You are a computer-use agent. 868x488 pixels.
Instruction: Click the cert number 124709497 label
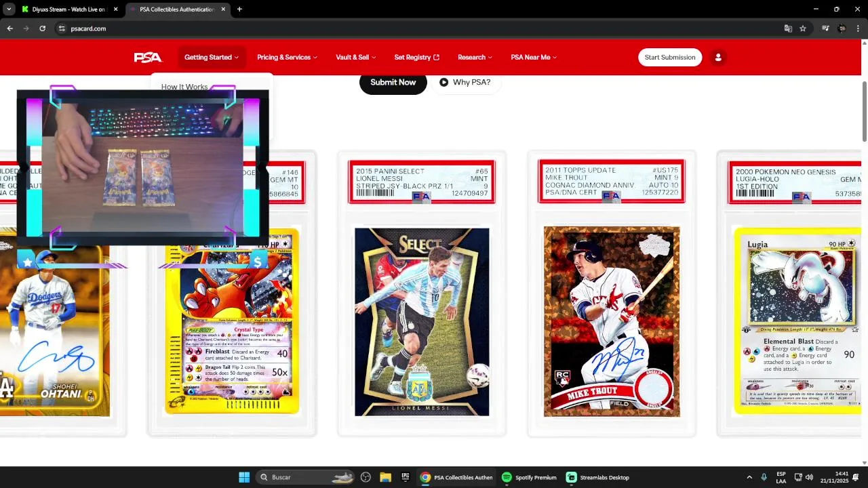[471, 194]
